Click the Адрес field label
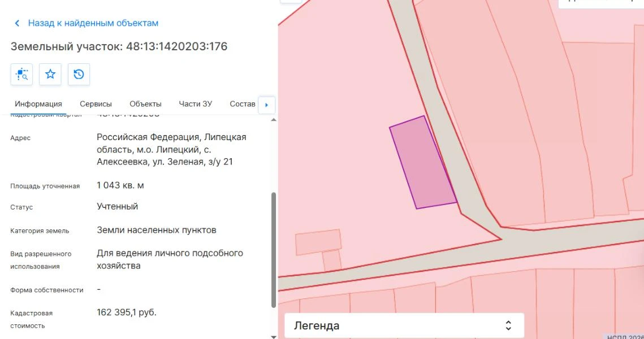 click(x=20, y=138)
